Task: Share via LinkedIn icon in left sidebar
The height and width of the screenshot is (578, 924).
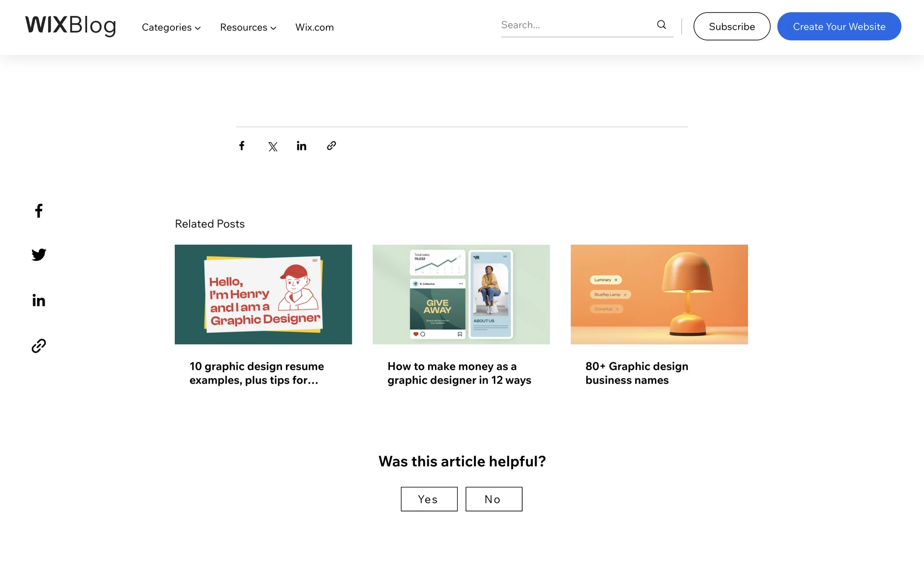Action: (39, 301)
